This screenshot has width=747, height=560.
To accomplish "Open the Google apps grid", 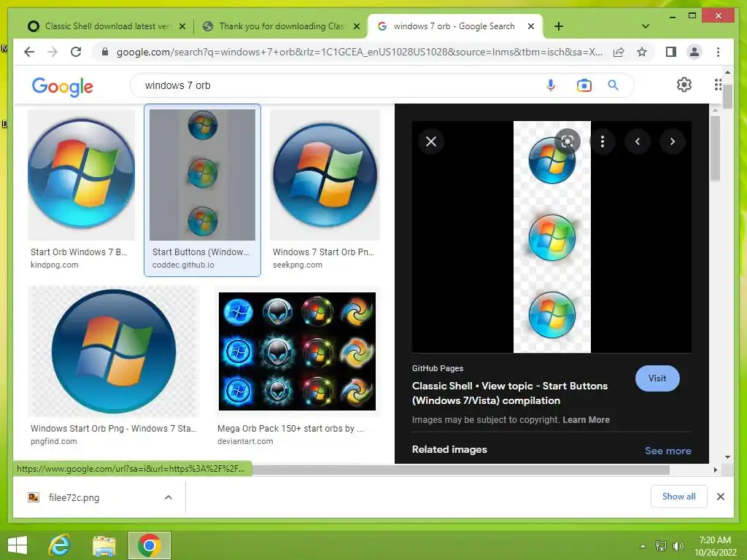I will [718, 85].
